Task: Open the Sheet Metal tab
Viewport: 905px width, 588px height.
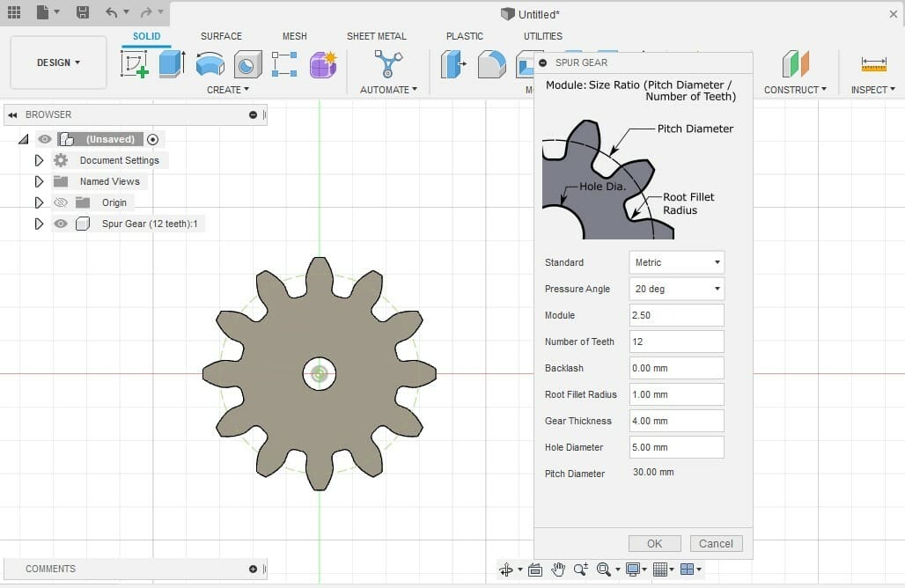Action: point(376,36)
